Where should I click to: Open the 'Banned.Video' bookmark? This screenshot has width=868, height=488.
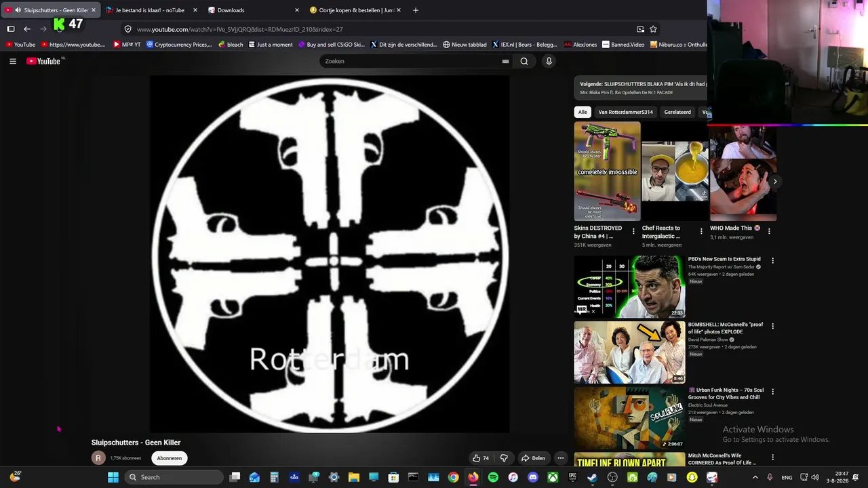[623, 45]
